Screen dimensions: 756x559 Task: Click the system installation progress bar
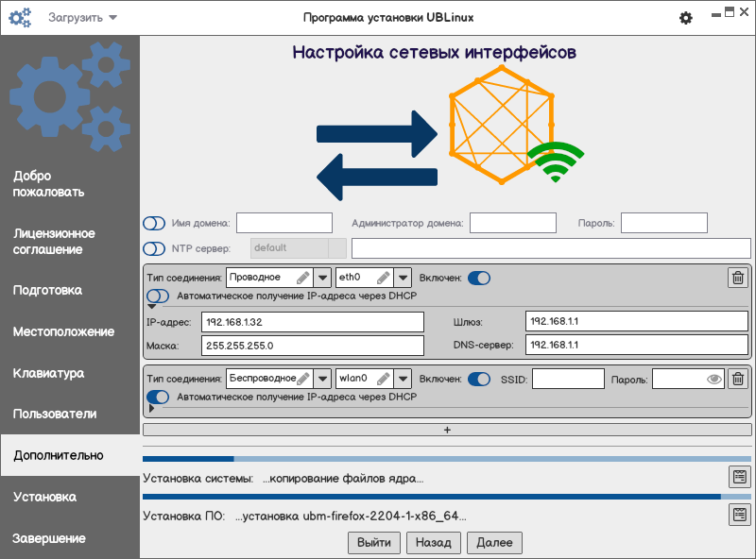tap(447, 459)
